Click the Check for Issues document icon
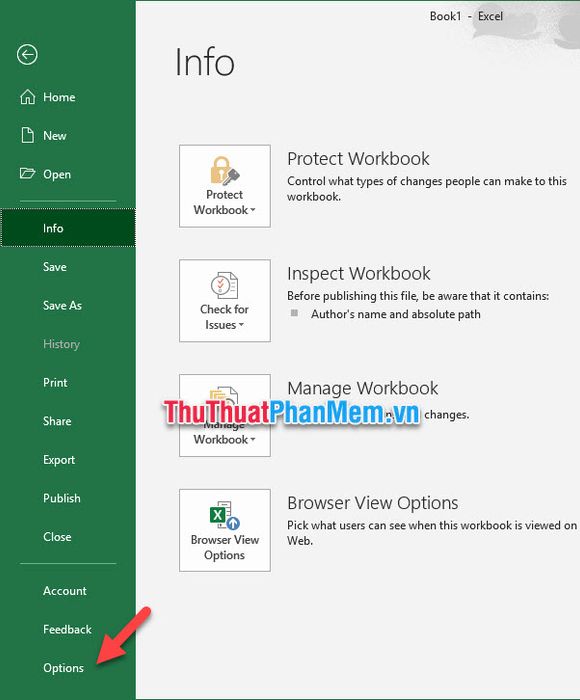Screen dimensions: 580x700 (225, 285)
